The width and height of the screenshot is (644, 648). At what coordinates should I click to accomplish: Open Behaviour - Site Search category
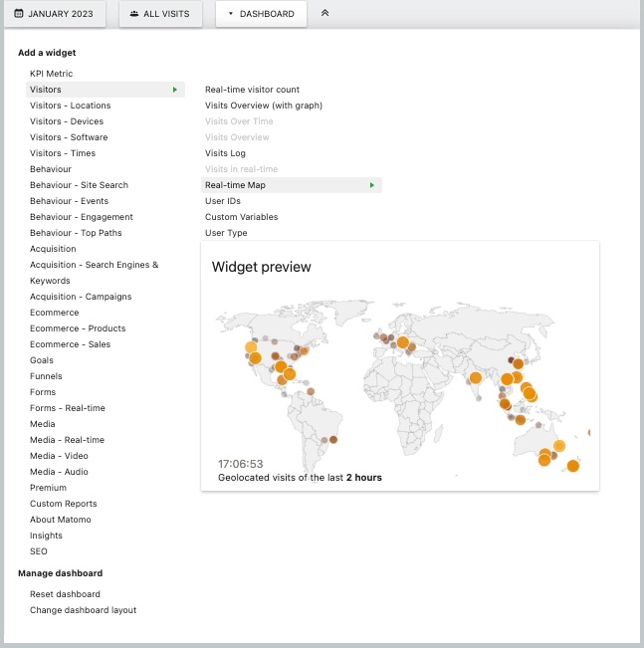79,185
